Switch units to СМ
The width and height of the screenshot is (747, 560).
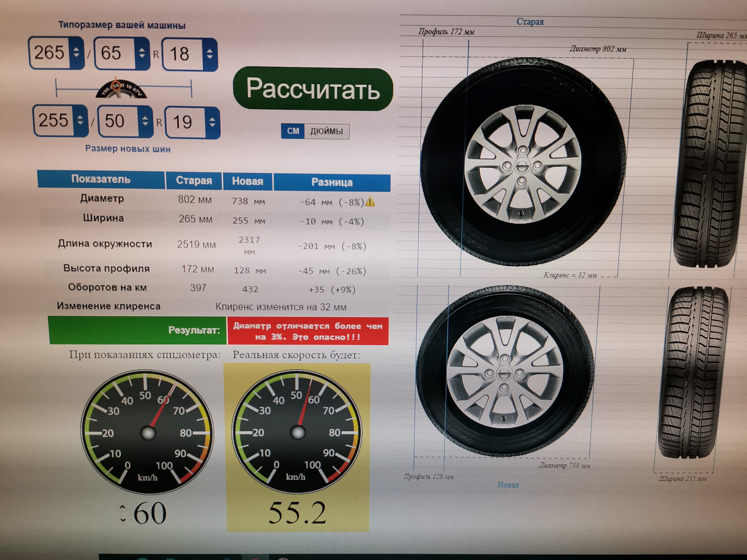pos(293,131)
